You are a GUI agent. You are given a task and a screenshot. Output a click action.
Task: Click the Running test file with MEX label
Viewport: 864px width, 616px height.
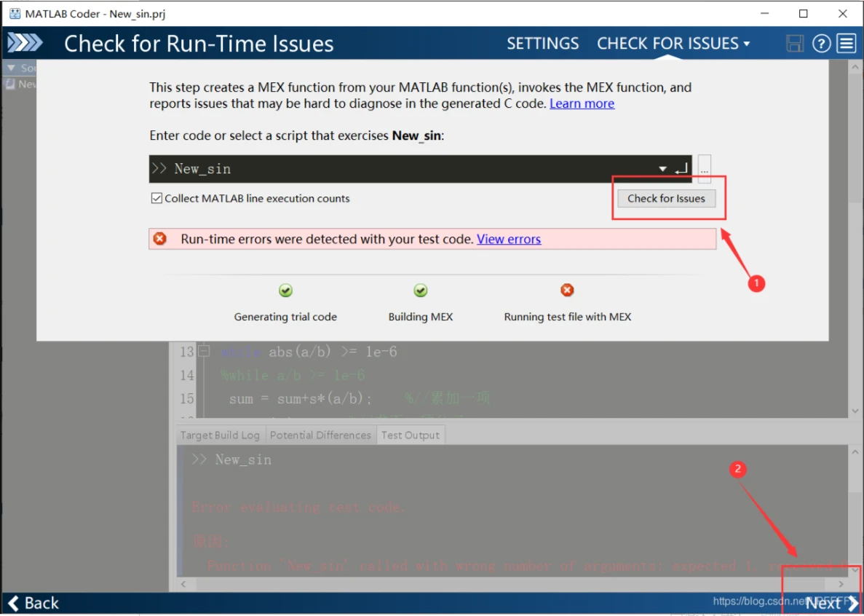click(x=568, y=317)
